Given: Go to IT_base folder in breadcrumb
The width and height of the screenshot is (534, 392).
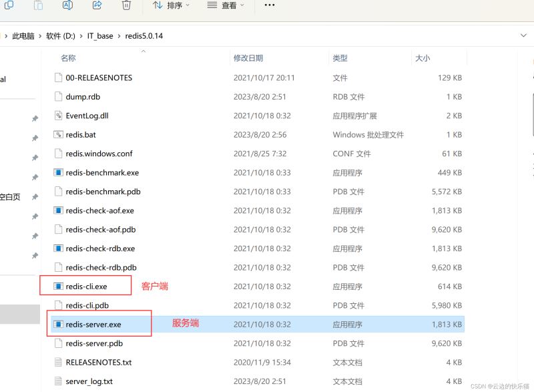Looking at the screenshot, I should (x=100, y=36).
